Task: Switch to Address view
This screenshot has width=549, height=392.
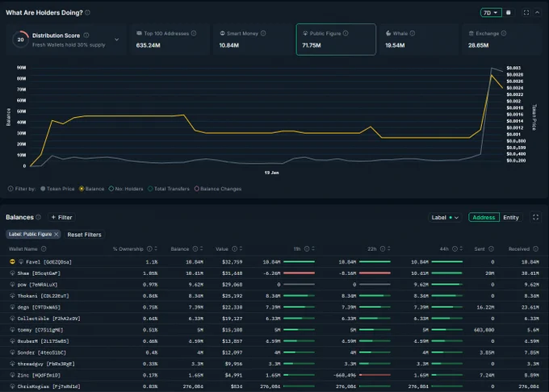Action: (x=484, y=217)
